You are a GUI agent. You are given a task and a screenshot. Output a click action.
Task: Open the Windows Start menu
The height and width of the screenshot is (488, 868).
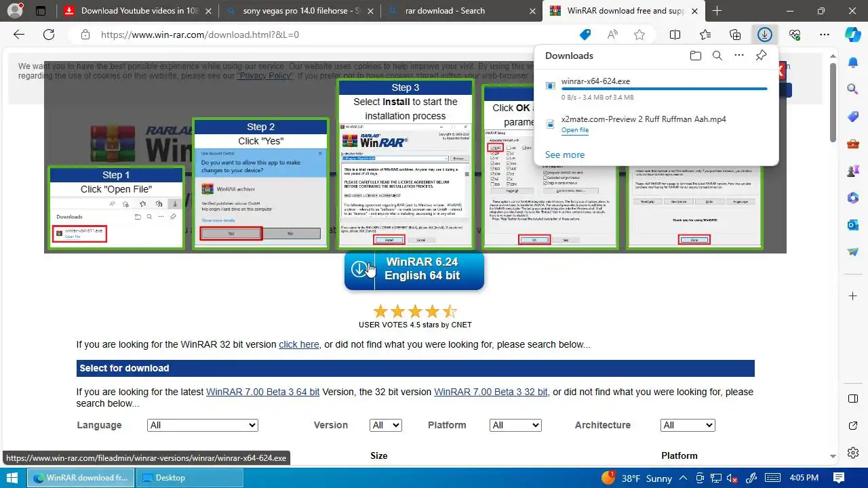[12, 478]
